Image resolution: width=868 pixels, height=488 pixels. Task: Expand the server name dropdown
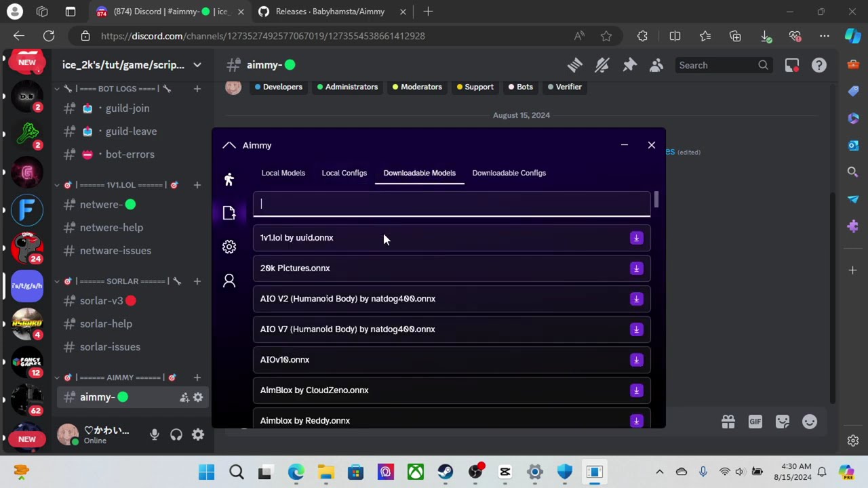pos(197,65)
